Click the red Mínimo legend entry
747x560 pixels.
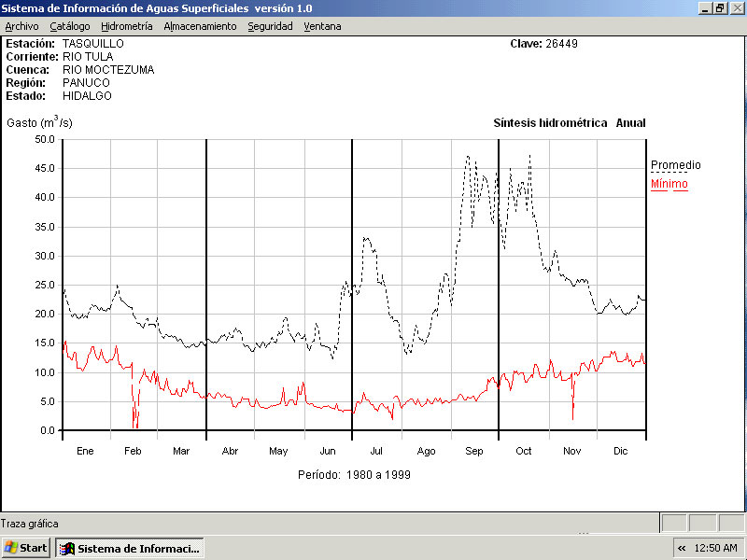point(669,184)
